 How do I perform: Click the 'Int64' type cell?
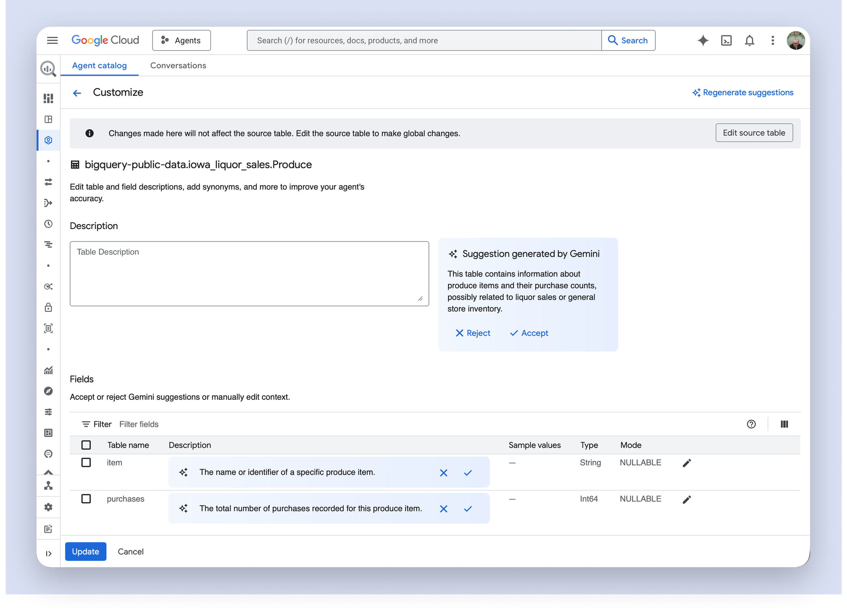[x=589, y=499]
